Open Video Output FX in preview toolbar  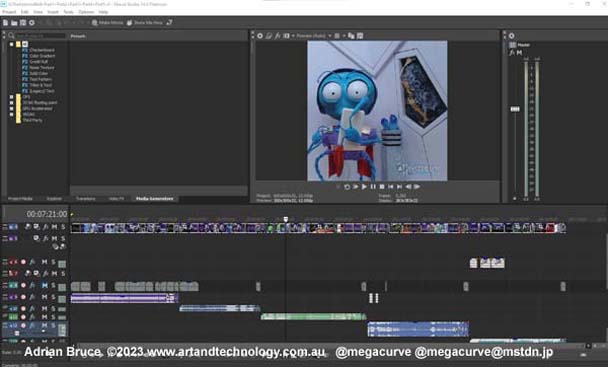[x=278, y=36]
